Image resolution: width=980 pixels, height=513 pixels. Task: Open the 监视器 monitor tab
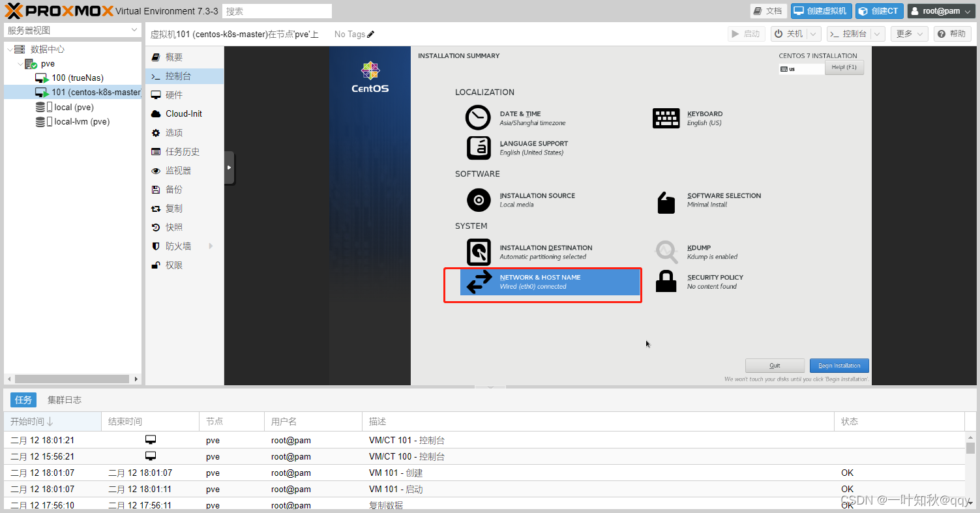coord(185,171)
